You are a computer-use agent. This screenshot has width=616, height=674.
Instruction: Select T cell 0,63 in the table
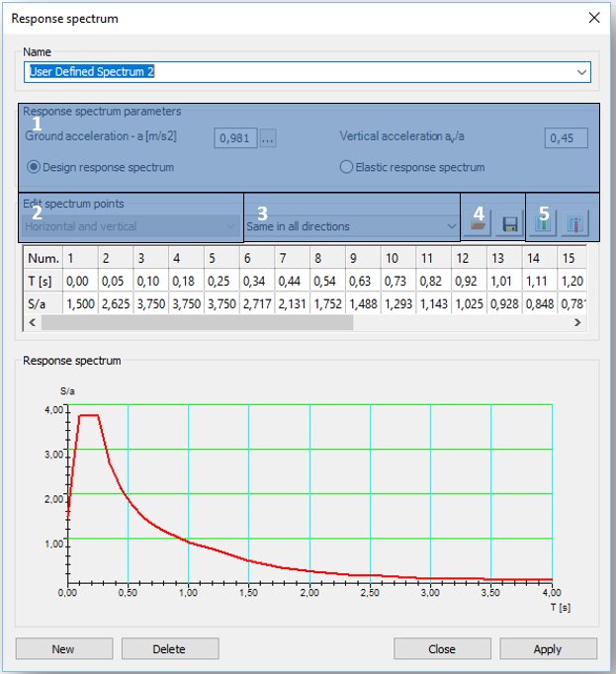pos(363,281)
